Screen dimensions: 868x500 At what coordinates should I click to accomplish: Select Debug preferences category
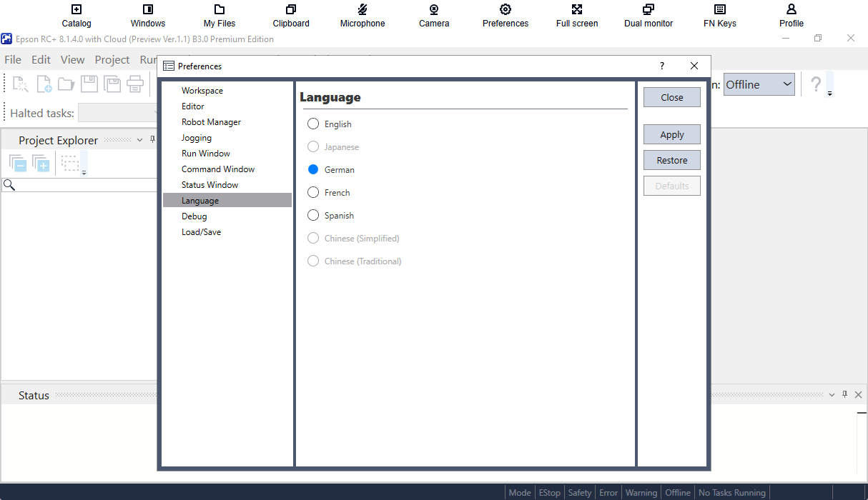click(227, 216)
